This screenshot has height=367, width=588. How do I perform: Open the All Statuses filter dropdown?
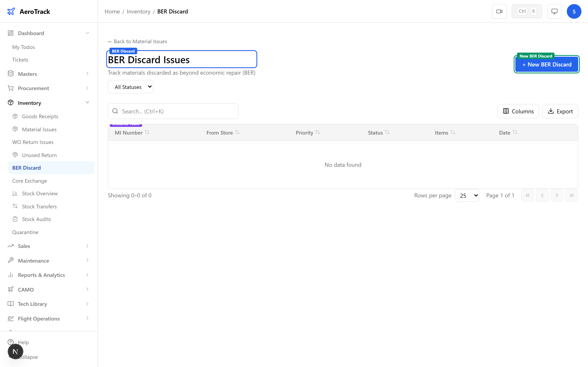[130, 87]
